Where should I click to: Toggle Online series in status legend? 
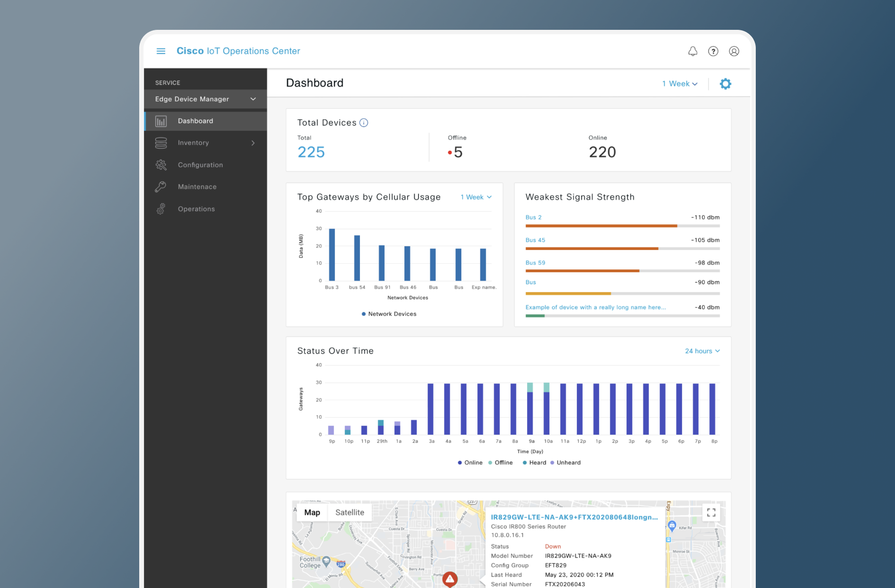(x=470, y=463)
